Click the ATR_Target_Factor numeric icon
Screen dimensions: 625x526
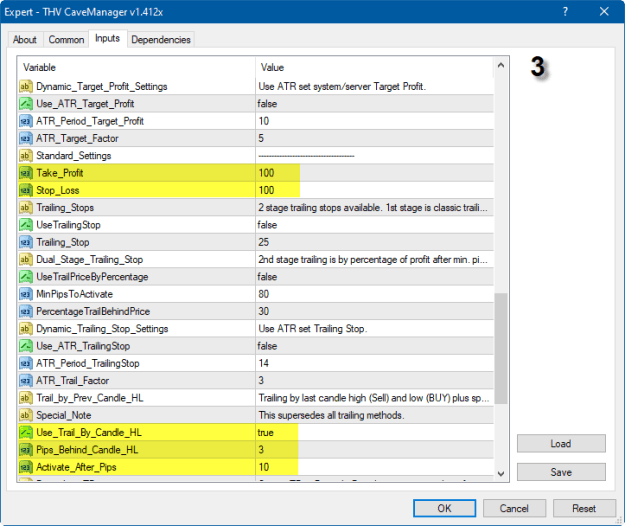coord(25,138)
